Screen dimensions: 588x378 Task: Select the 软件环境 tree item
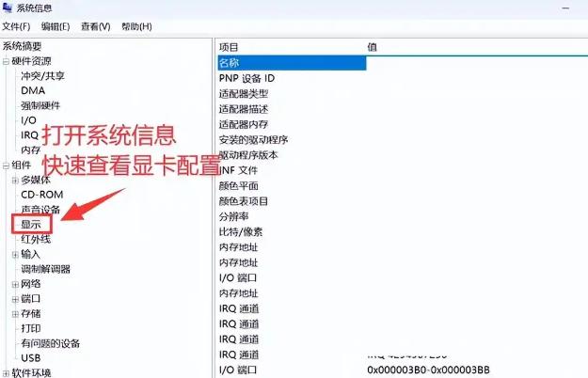pyautogui.click(x=31, y=373)
